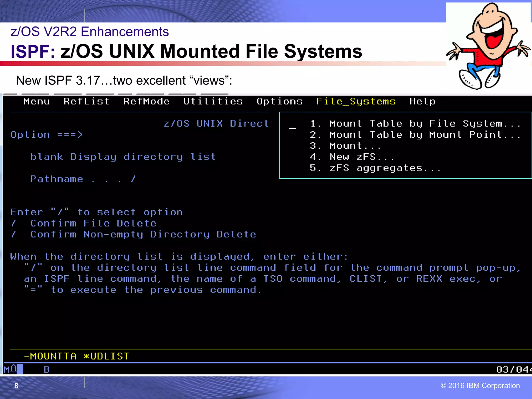Viewport: 532px width, 399px height.
Task: Open the Help menu
Action: [423, 101]
